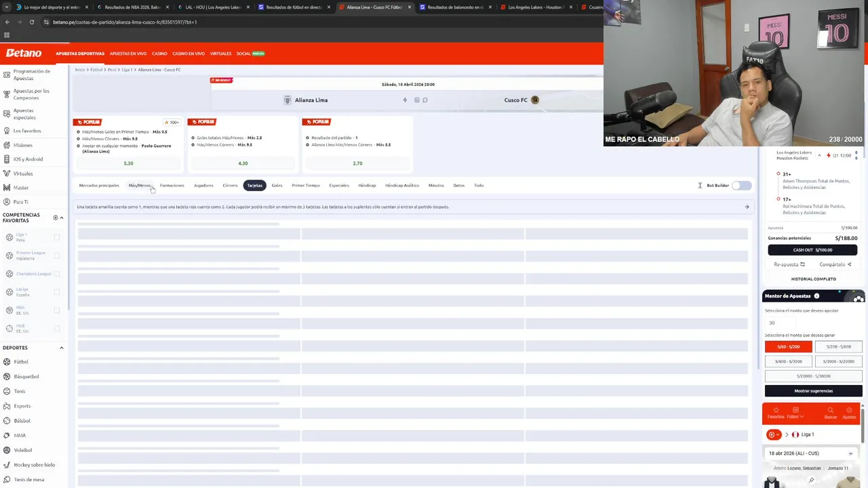
Task: Select the S/60 - S/200 winnings range
Action: (788, 346)
